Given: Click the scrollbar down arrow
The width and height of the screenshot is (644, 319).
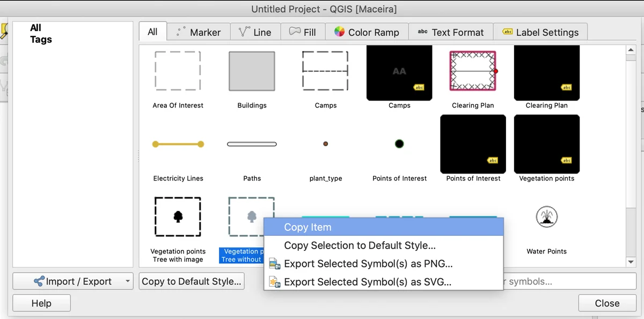Looking at the screenshot, I should pyautogui.click(x=631, y=262).
